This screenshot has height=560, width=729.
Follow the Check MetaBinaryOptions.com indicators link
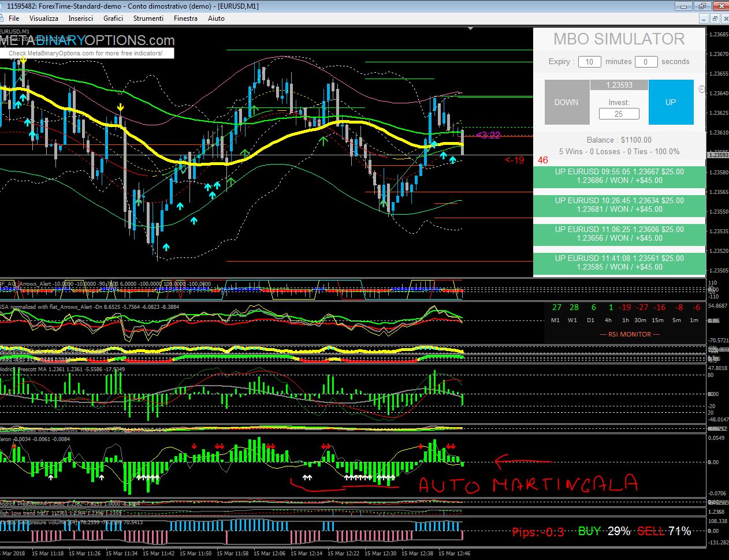(85, 53)
